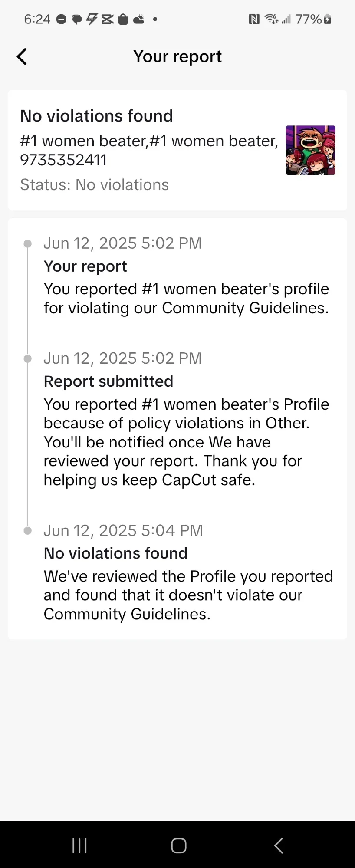
Task: Tap the Status: No violations text
Action: [94, 185]
